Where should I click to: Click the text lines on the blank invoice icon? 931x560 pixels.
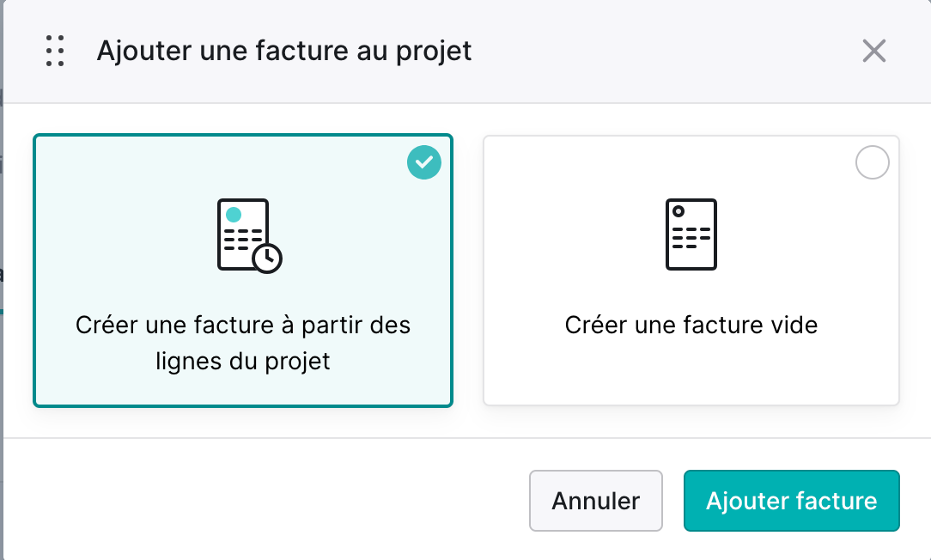691,238
